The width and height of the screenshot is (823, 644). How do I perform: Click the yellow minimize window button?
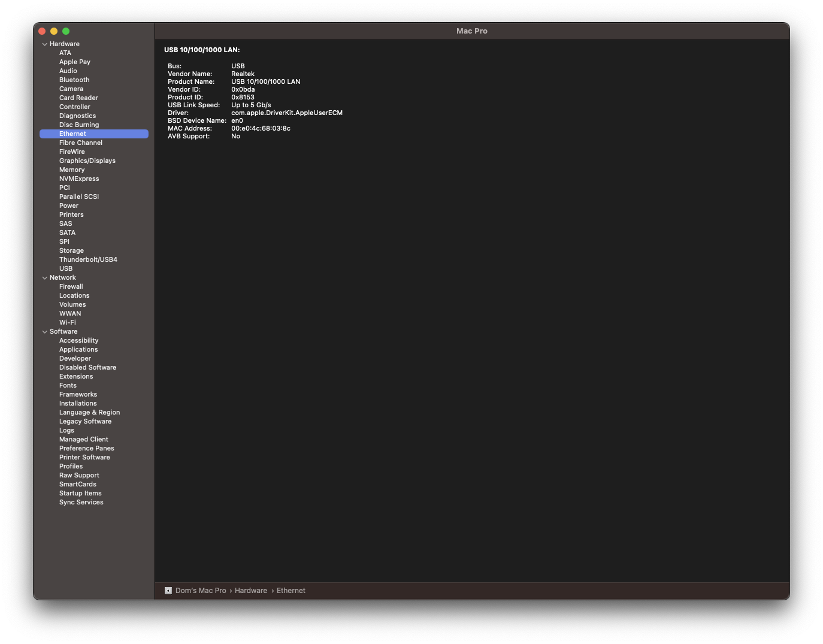(x=54, y=31)
